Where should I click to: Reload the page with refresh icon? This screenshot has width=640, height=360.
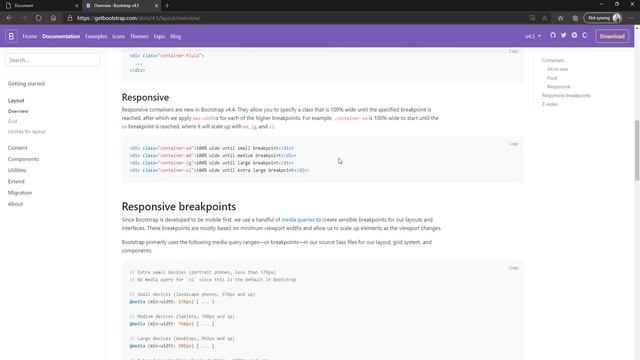pyautogui.click(x=38, y=18)
